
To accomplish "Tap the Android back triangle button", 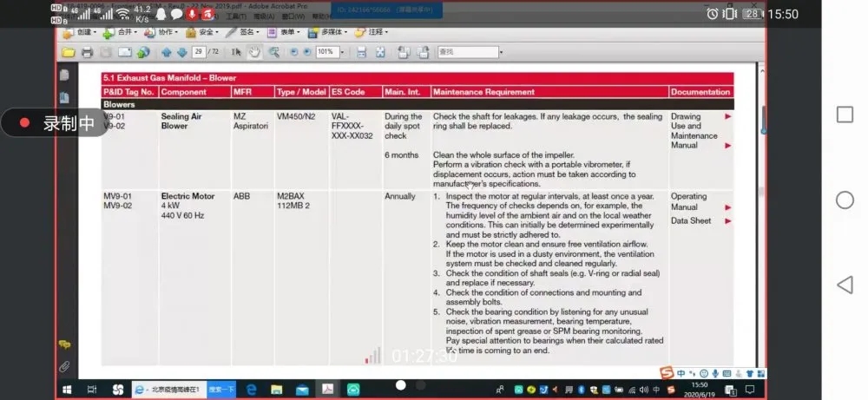I will (845, 285).
